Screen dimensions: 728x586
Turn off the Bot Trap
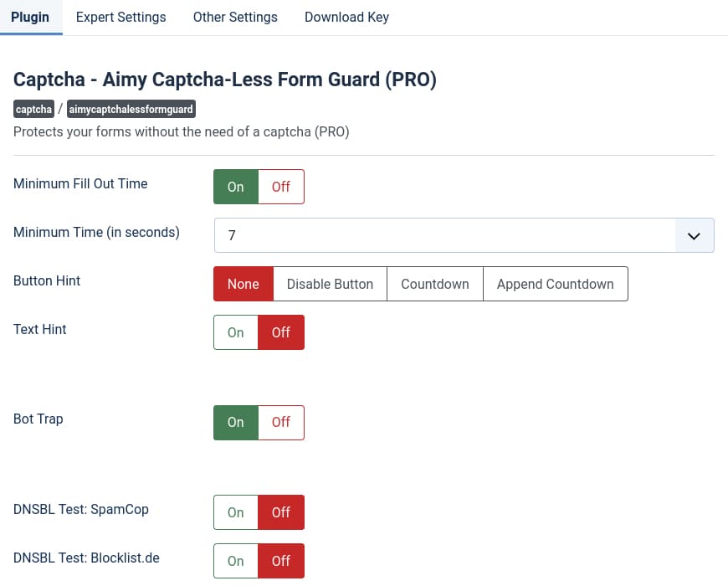(280, 423)
